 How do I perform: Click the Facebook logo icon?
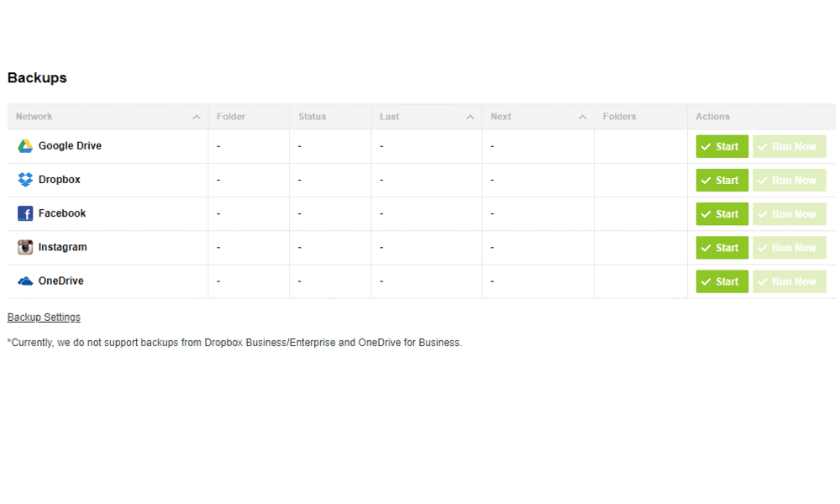tap(25, 213)
